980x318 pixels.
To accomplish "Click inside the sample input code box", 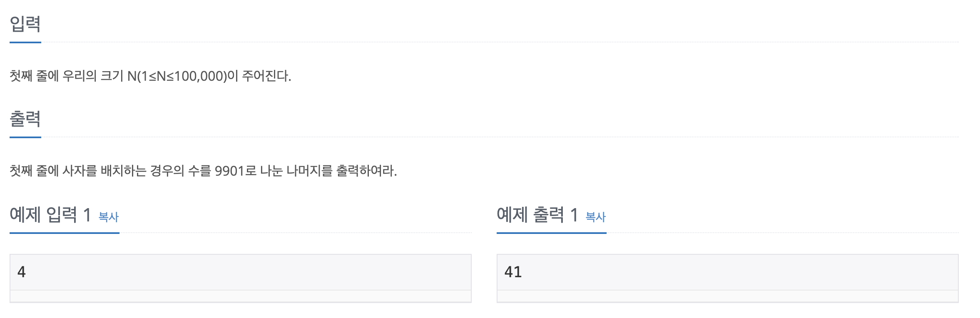I will [241, 272].
